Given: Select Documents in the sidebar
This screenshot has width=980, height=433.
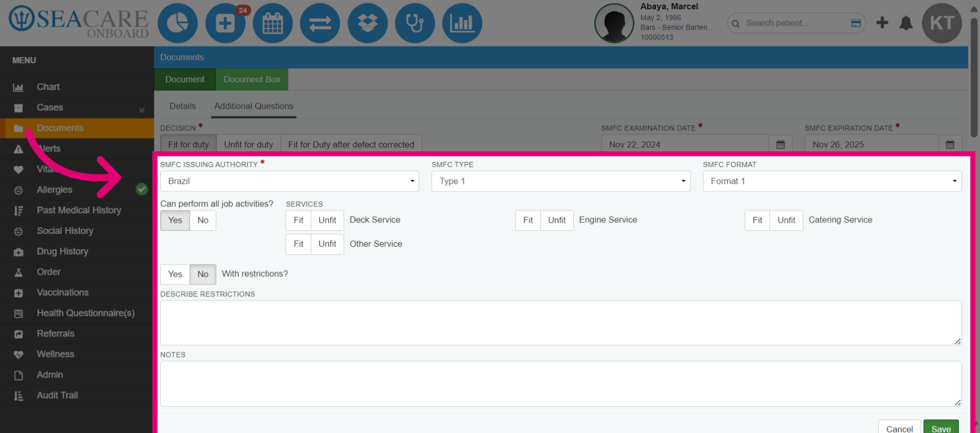Looking at the screenshot, I should tap(77, 128).
